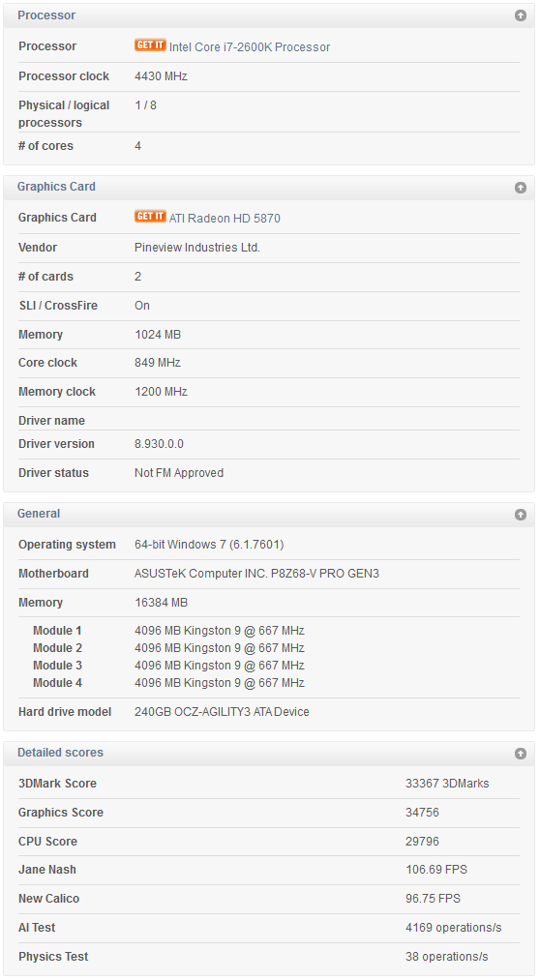
Task: Click the Pineview Industries Ltd. vendor text
Action: [x=196, y=248]
